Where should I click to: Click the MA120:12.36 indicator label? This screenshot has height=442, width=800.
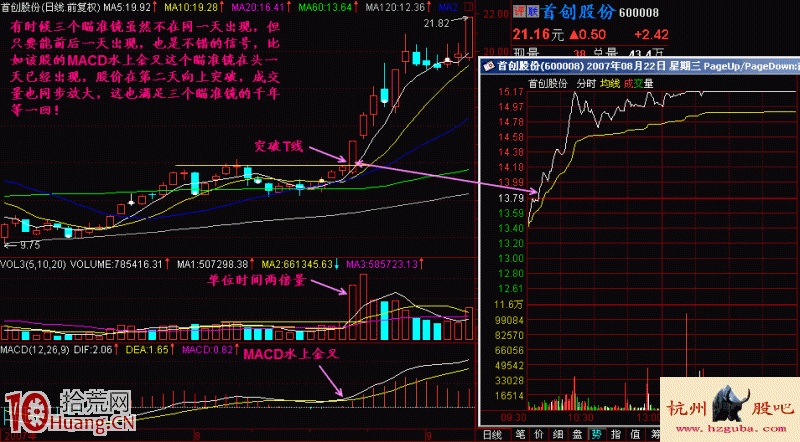pyautogui.click(x=395, y=7)
